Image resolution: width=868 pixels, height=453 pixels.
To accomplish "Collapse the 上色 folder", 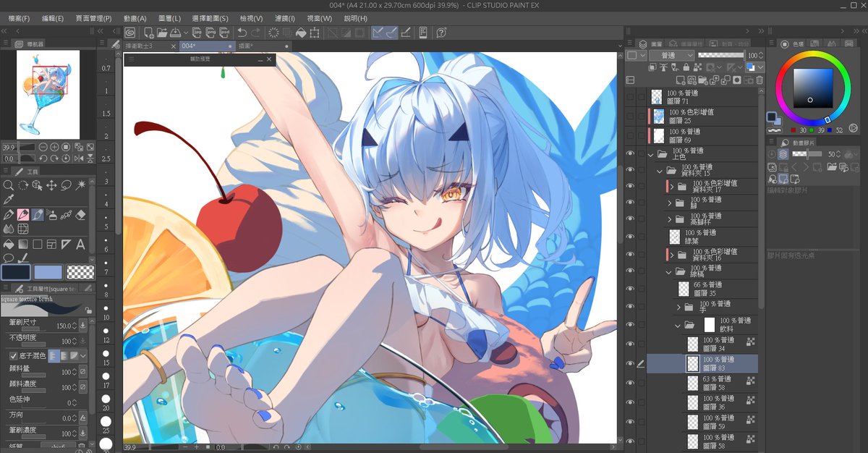I will point(651,154).
